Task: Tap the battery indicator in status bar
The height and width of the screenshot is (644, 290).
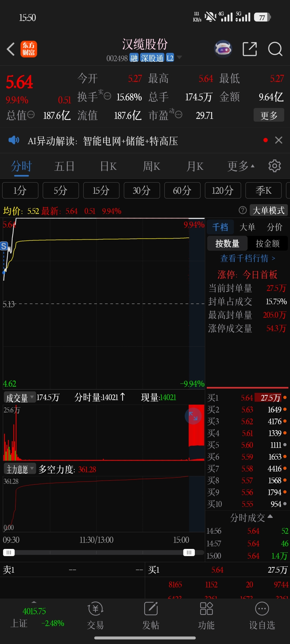Action: pyautogui.click(x=262, y=17)
